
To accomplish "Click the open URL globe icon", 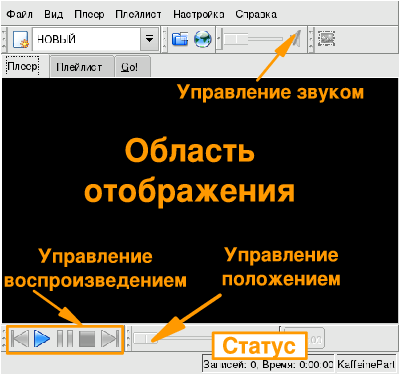I will point(203,39).
